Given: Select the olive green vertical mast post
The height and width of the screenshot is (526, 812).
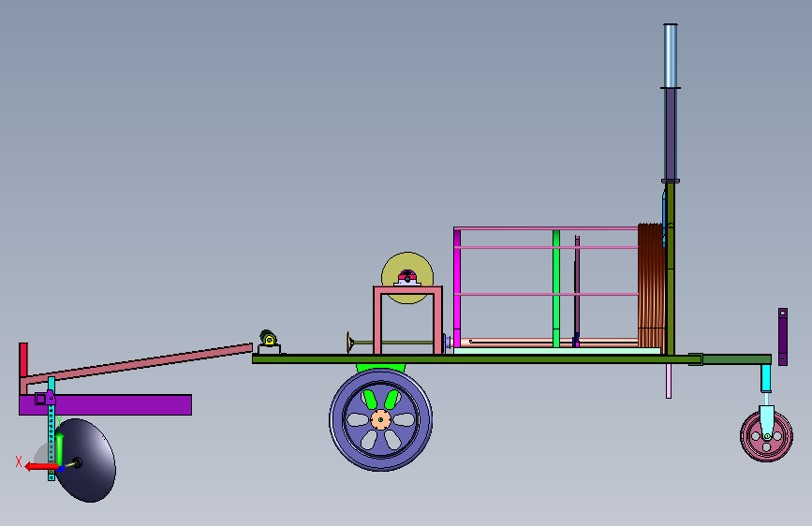Looking at the screenshot, I should [670, 269].
